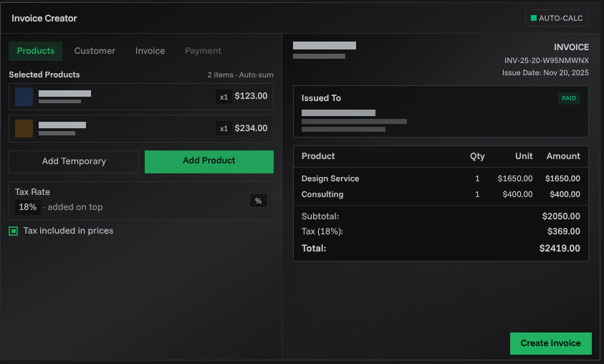Toggle Tax included in prices checkbox
This screenshot has width=604, height=364.
pyautogui.click(x=14, y=231)
